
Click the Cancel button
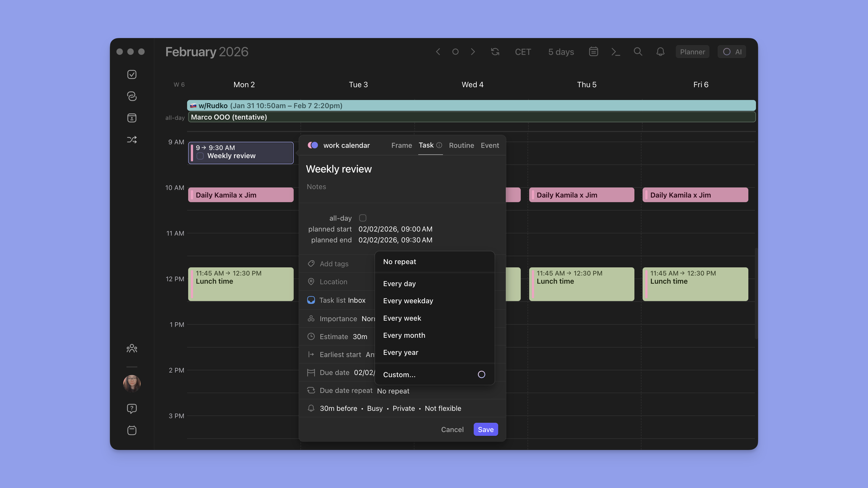(452, 429)
